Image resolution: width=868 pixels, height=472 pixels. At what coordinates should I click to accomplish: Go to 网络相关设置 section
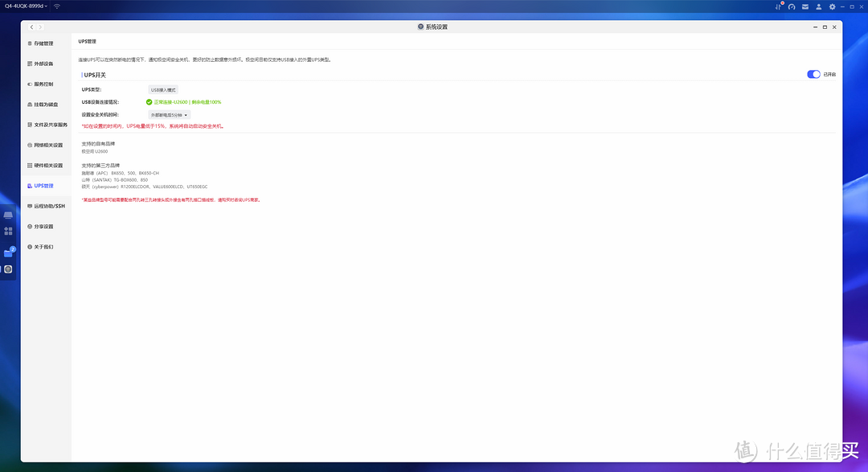click(x=47, y=145)
